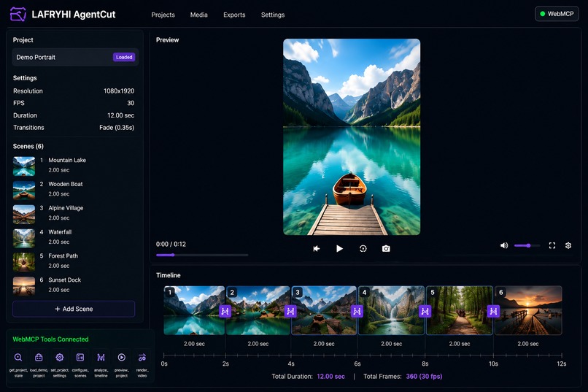Click transition icon between clips 4 and 5
The image size is (588, 392).
425,311
